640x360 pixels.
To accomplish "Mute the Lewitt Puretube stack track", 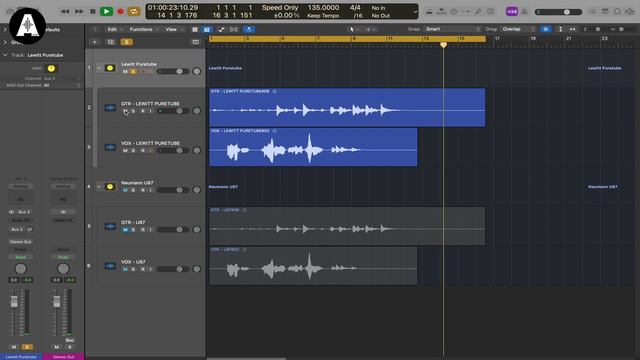I will [125, 72].
